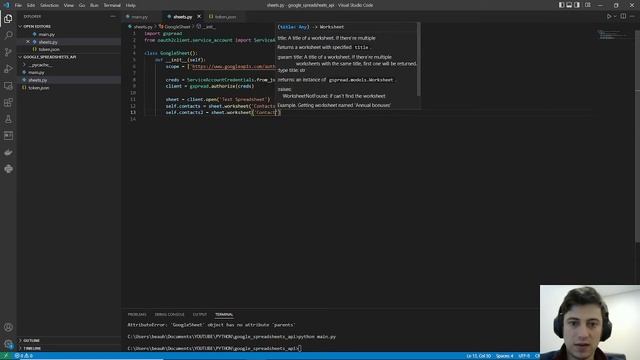Click the tooltip documentation scrollbar
Viewport: 640px width, 360px height.
click(x=418, y=60)
